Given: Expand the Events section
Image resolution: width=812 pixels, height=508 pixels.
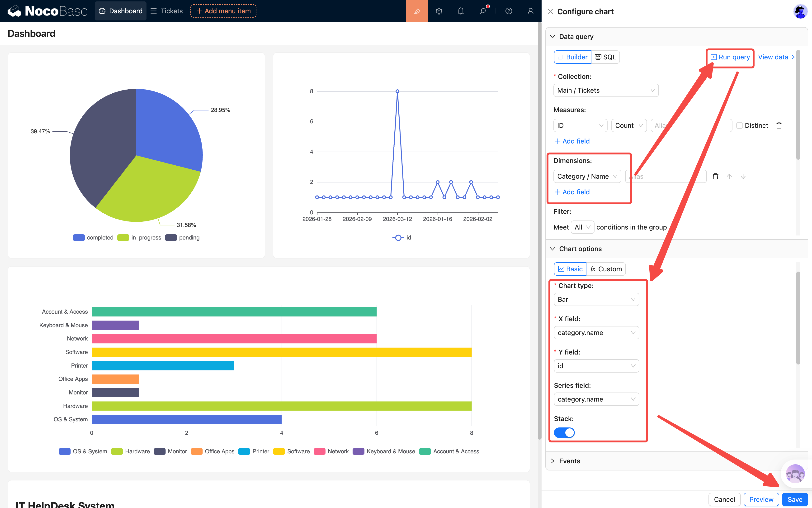Looking at the screenshot, I should tap(569, 461).
